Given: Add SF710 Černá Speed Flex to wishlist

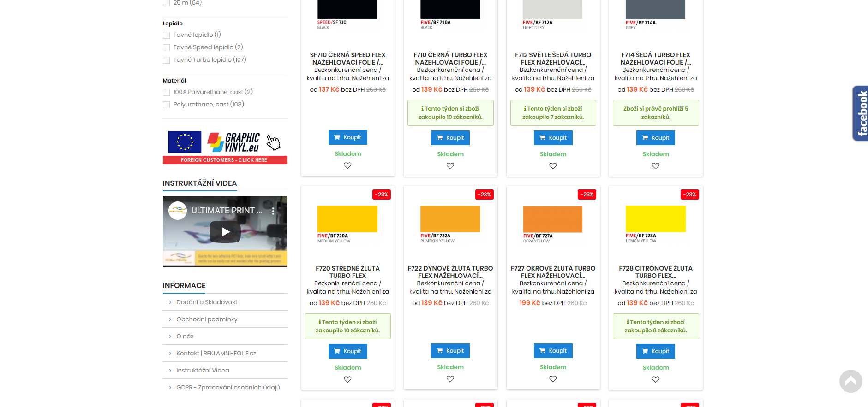Looking at the screenshot, I should coord(347,165).
